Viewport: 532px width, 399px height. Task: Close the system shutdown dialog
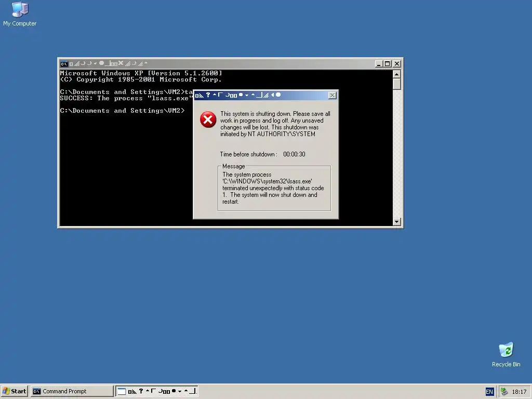pos(332,96)
